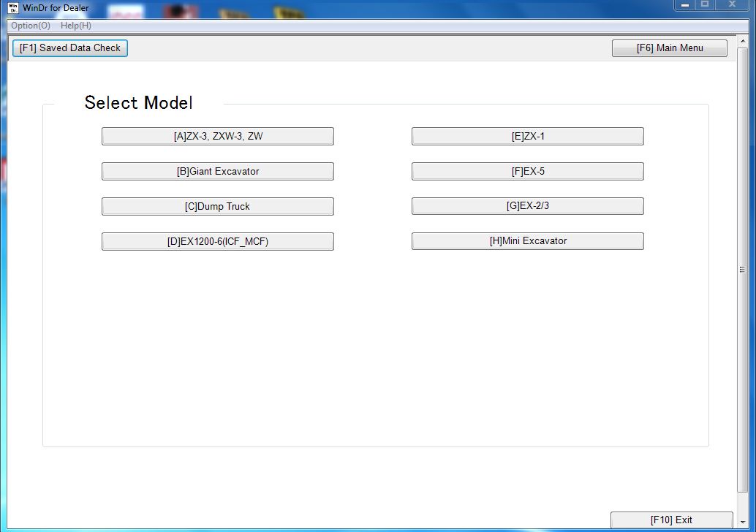Select [D]EX1200-6(ICF_MCF) model
Screen dimensions: 756x532
[218, 241]
